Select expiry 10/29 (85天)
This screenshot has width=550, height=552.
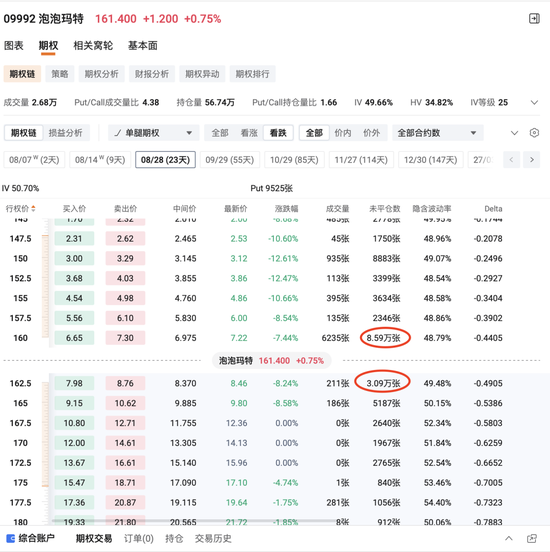(294, 160)
